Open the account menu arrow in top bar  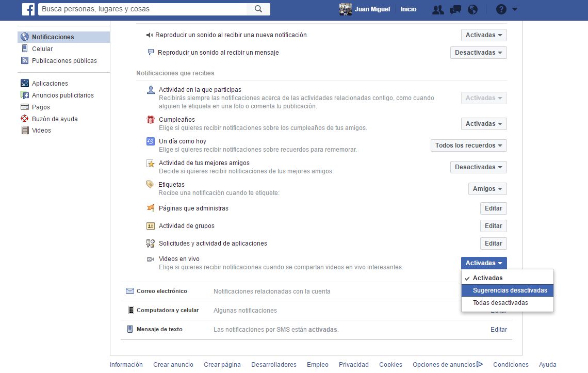point(515,9)
